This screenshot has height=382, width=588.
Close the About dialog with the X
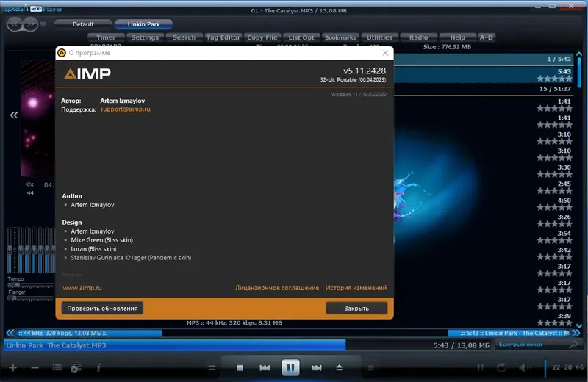[x=385, y=53]
